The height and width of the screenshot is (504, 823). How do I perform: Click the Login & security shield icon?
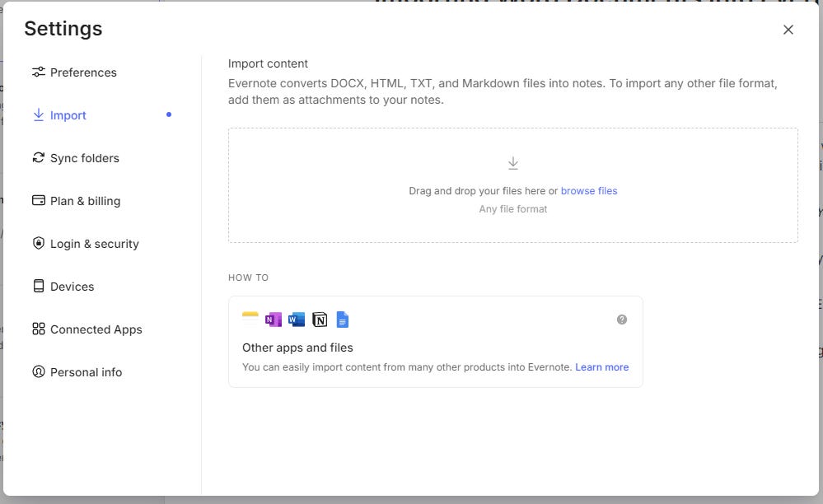click(39, 243)
